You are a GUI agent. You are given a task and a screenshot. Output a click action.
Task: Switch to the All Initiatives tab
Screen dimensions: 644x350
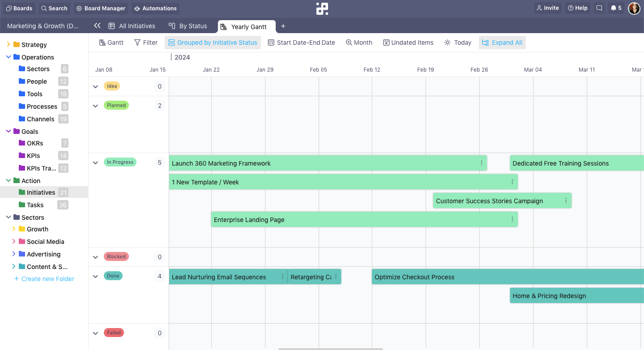(132, 26)
